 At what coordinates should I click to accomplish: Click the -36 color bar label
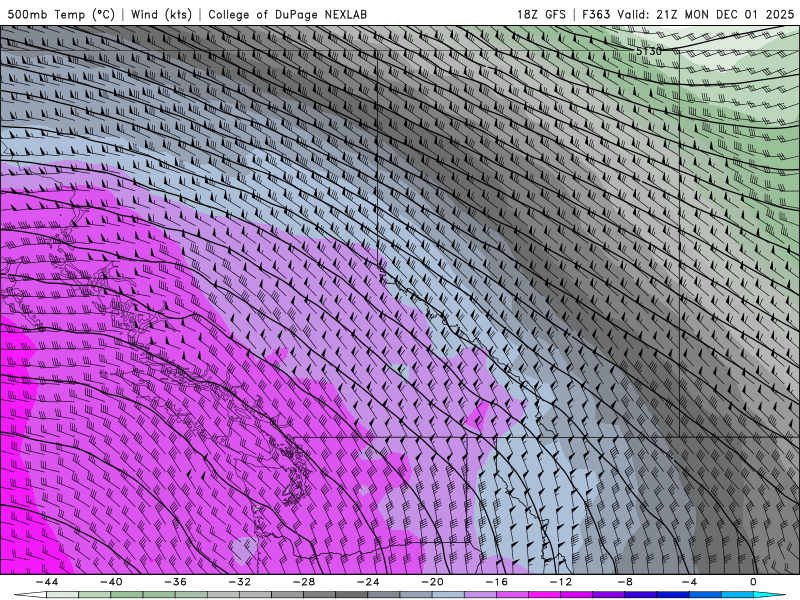(175, 582)
